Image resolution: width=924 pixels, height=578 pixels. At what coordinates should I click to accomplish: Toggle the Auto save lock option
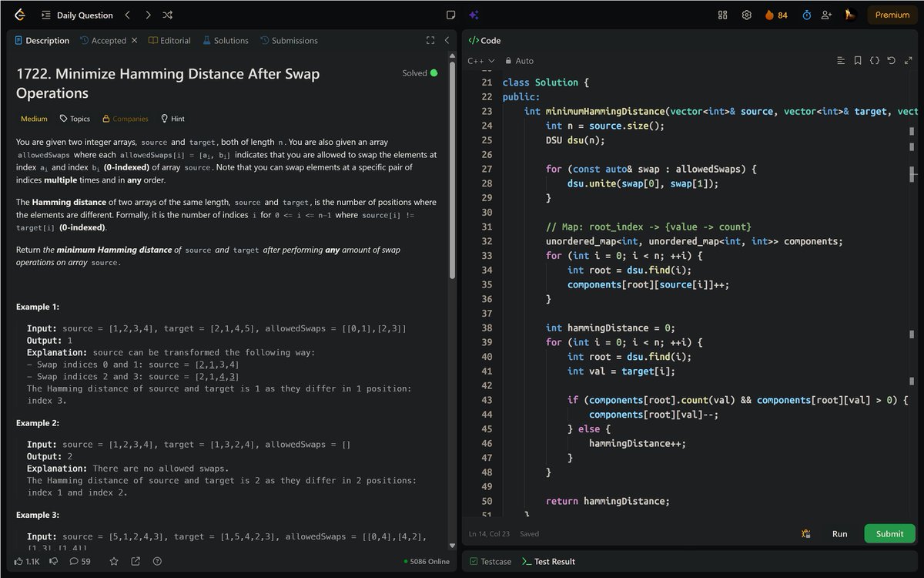[x=520, y=61]
